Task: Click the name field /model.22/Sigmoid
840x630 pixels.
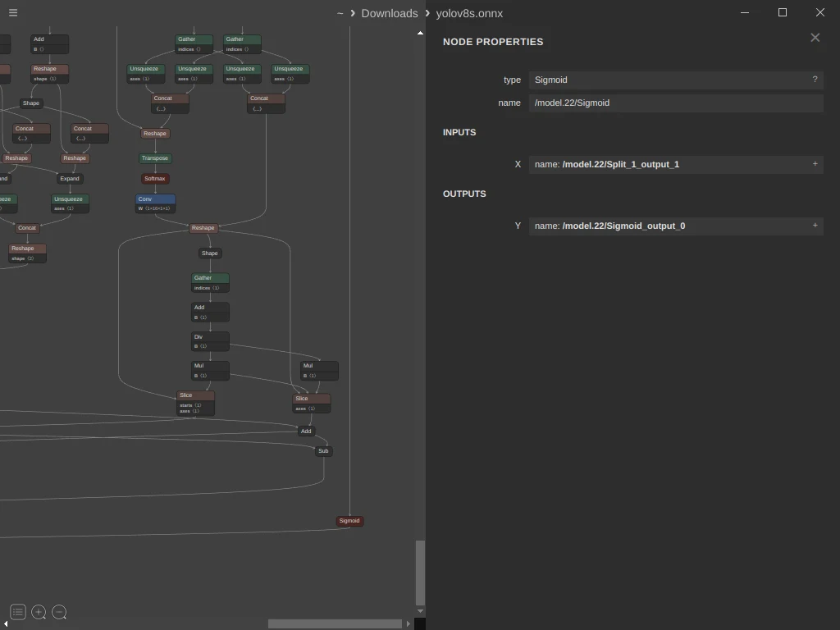Action: [x=676, y=103]
